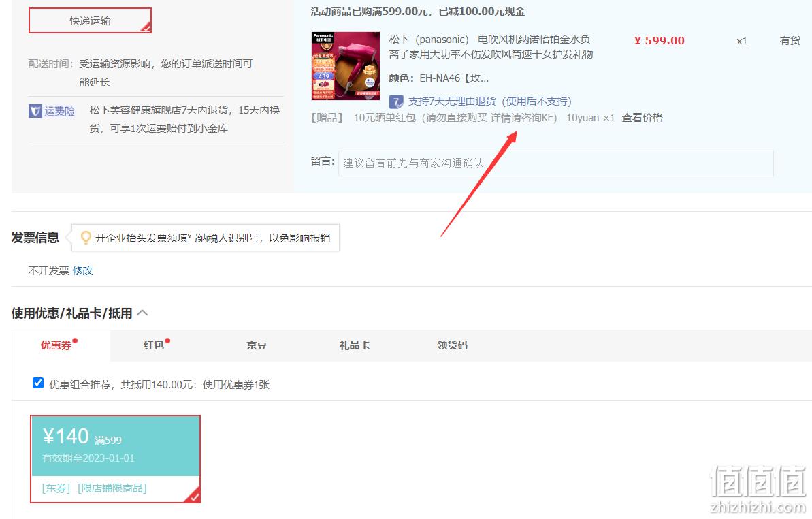Focus the 留言 message input field
The image size is (812, 519).
coord(555,163)
